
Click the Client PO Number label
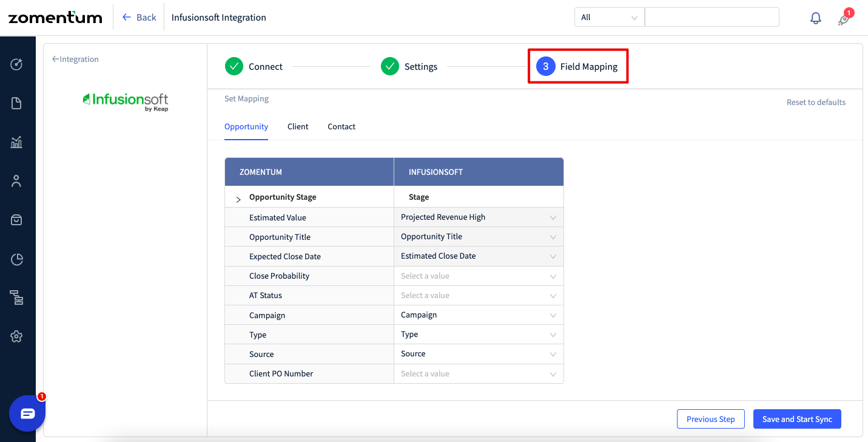pyautogui.click(x=281, y=373)
